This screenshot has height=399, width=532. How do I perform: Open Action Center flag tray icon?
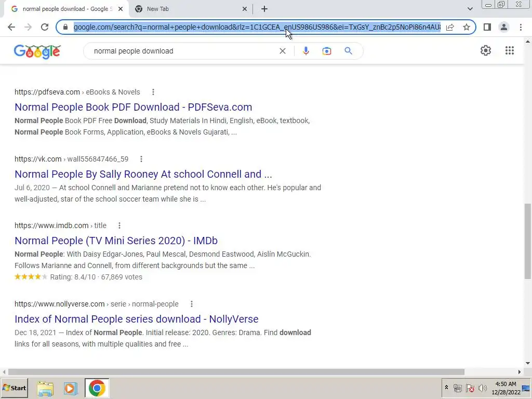[x=470, y=388]
